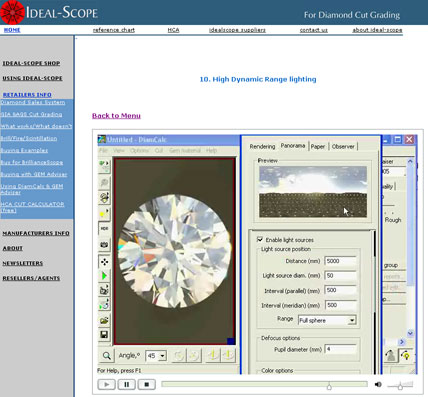
Task: Toggle Enable light sources checkbox
Action: tap(260, 239)
